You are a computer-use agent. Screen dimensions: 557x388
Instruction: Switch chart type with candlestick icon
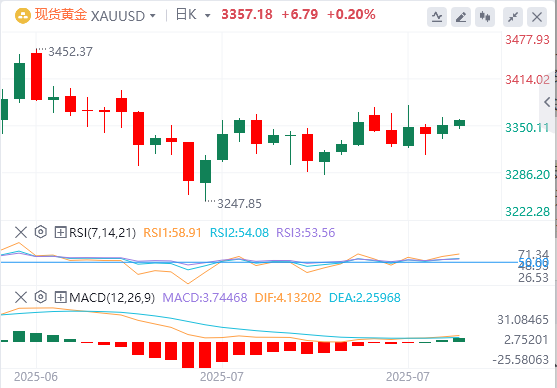click(x=485, y=17)
